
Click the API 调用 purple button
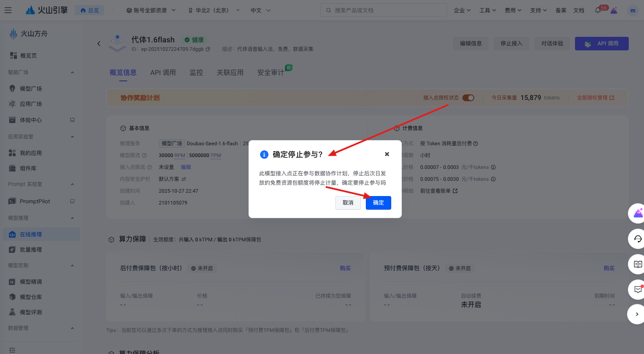point(602,44)
